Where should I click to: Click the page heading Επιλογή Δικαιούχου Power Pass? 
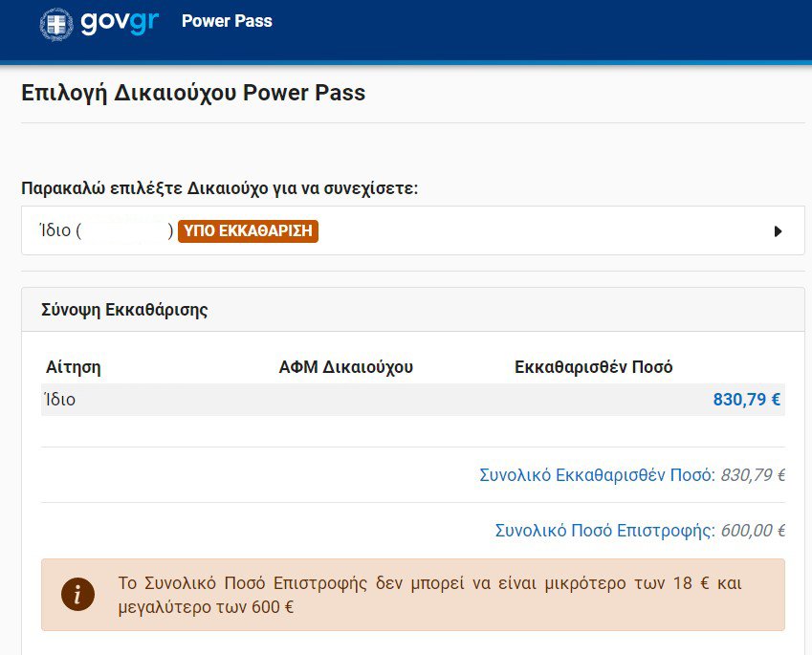pyautogui.click(x=193, y=93)
